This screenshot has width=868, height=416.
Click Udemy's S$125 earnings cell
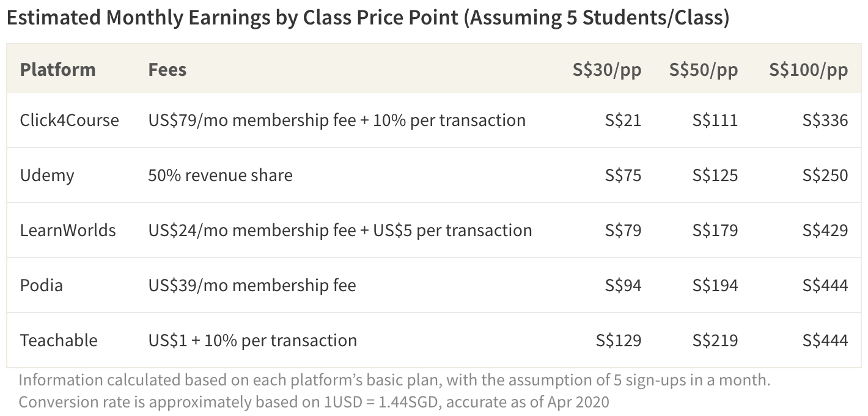[715, 175]
